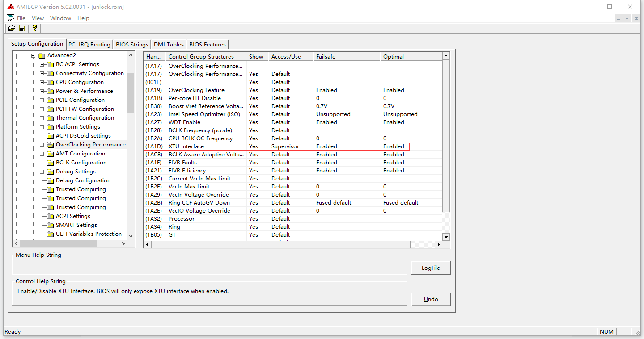Click the tree panel vertical scrollbar thumb

(x=131, y=93)
